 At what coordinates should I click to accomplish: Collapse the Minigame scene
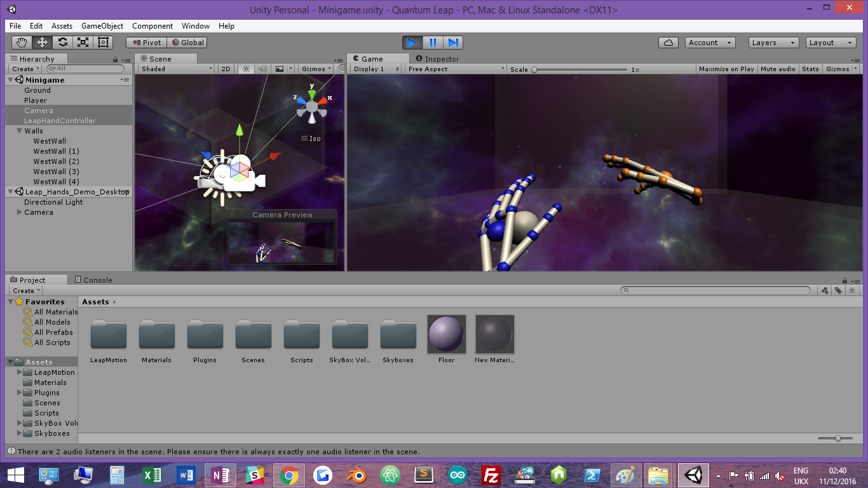(11, 80)
